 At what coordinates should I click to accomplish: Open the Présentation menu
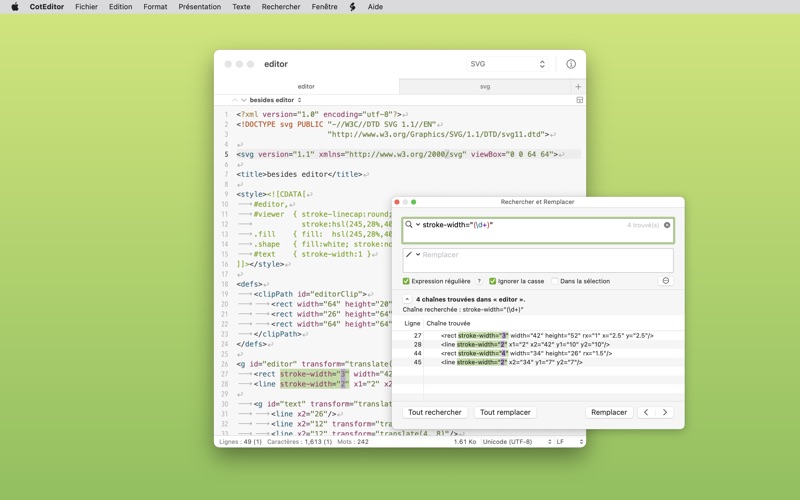199,7
